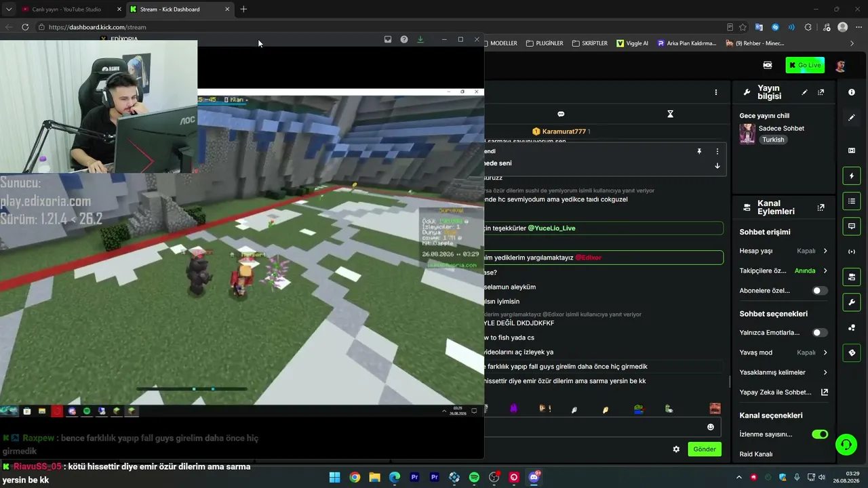This screenshot has height=488, width=868.
Task: Open Raid Kanalı option
Action: tap(756, 454)
